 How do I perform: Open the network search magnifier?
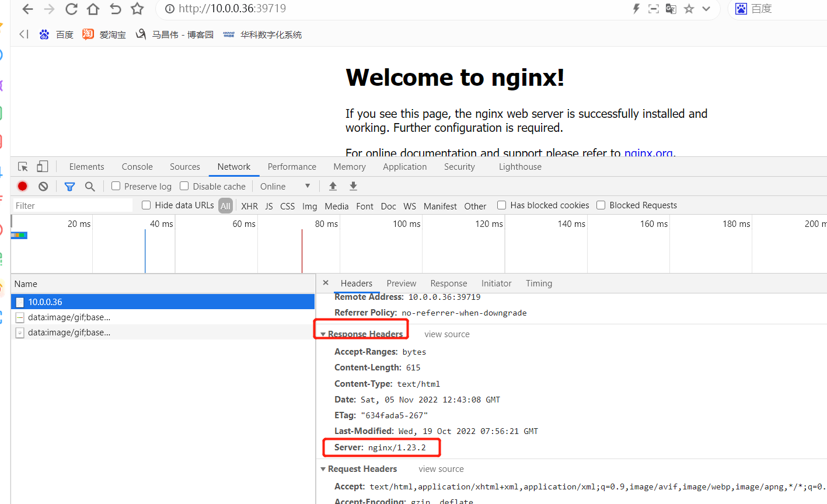(x=90, y=186)
